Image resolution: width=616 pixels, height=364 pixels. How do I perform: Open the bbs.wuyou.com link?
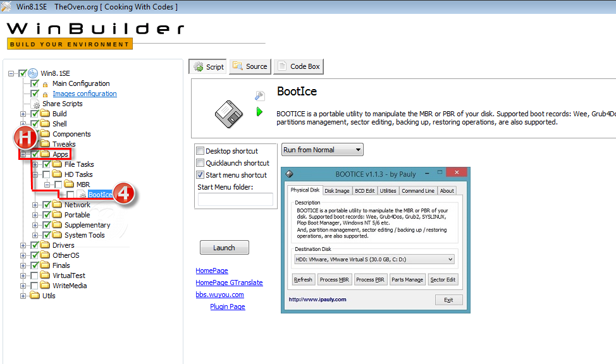click(219, 294)
